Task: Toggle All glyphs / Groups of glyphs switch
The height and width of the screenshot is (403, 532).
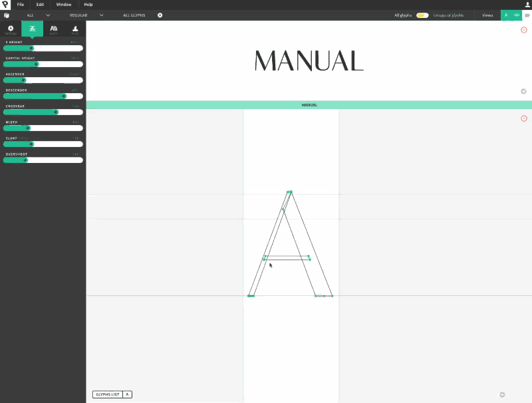Action: 422,15
